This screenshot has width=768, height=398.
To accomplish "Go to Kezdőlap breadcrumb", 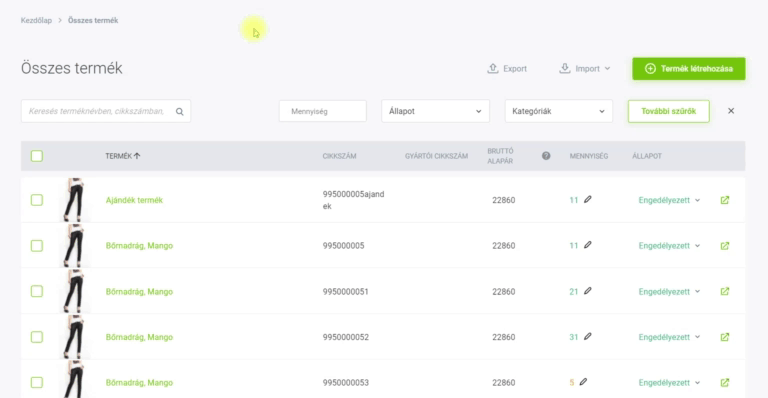I will [x=36, y=21].
